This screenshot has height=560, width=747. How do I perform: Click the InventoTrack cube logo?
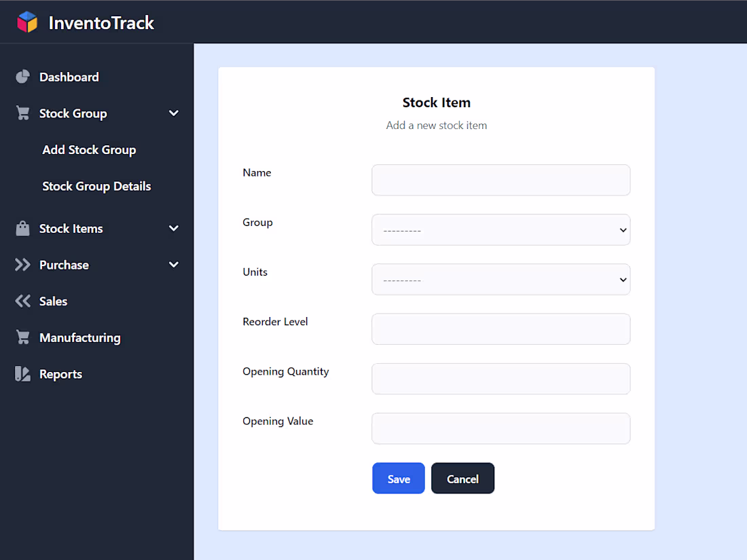click(27, 22)
